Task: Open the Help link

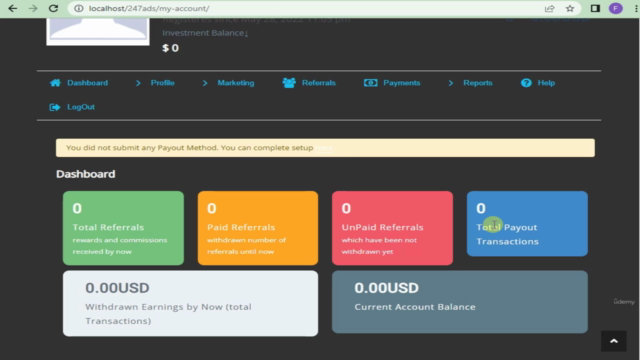Action: [546, 83]
